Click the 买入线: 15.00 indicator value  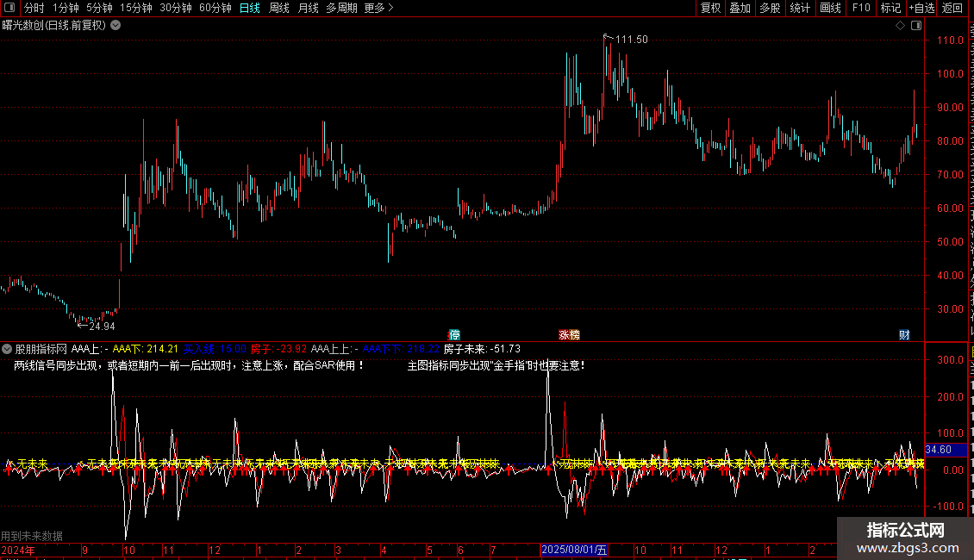tap(215, 349)
